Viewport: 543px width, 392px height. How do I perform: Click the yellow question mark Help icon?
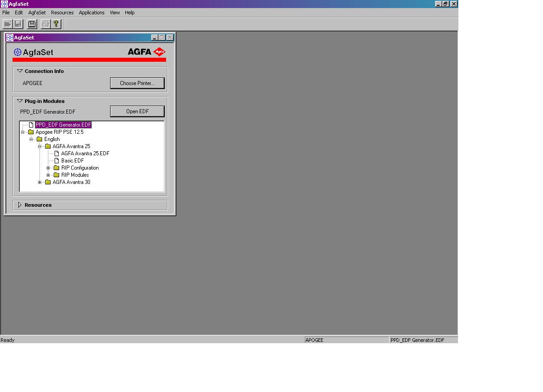56,24
